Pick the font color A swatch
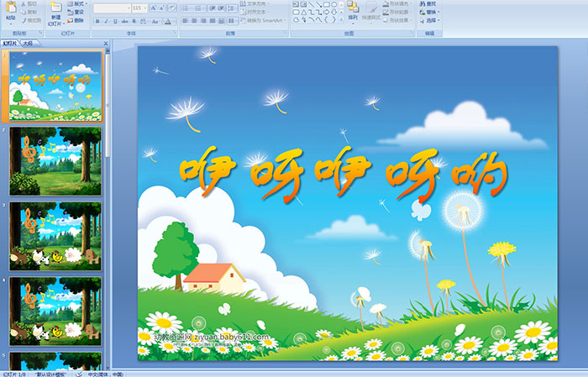Image resolution: width=588 pixels, height=377 pixels. pyautogui.click(x=168, y=21)
